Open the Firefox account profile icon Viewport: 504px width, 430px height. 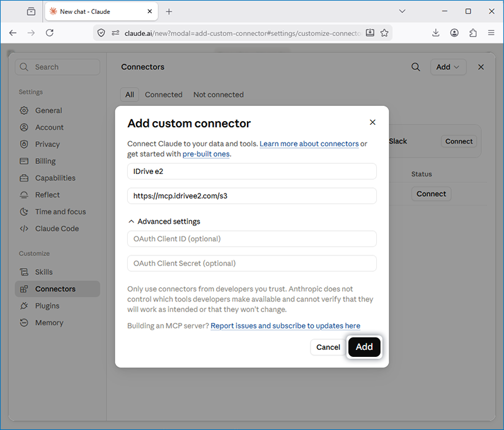pyautogui.click(x=454, y=33)
